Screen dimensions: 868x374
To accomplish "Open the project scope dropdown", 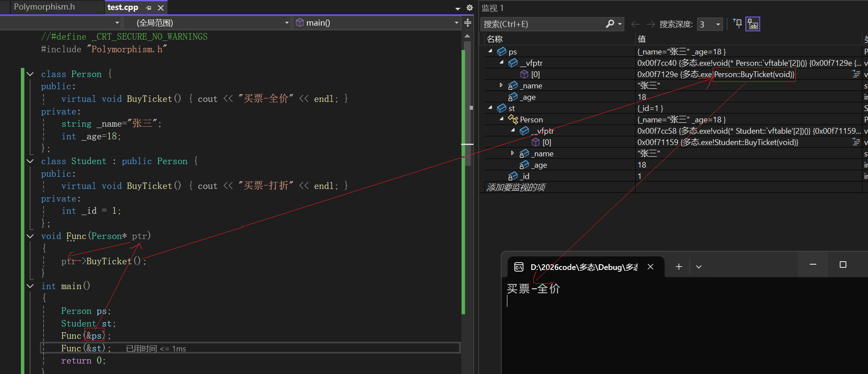I will 117,23.
